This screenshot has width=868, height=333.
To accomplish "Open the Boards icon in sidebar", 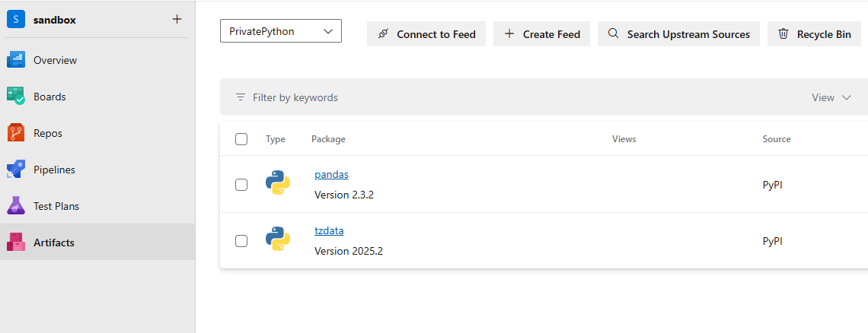I will point(16,97).
